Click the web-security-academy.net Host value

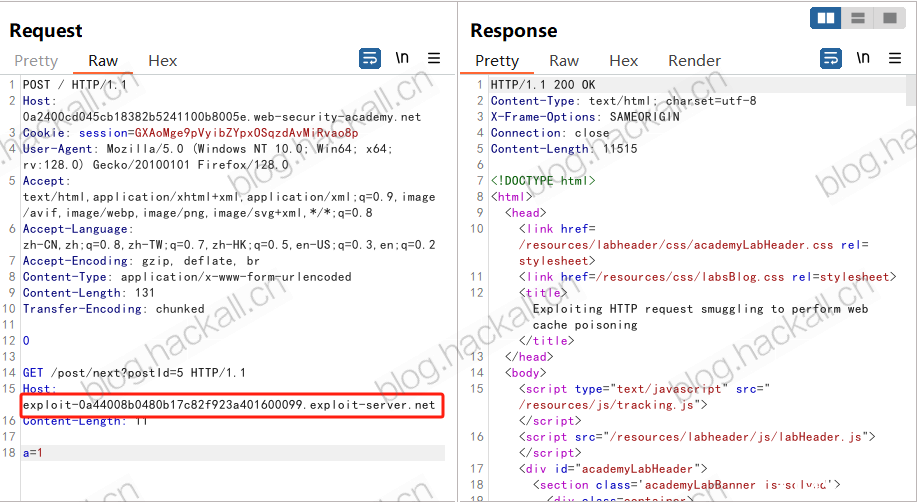(222, 117)
